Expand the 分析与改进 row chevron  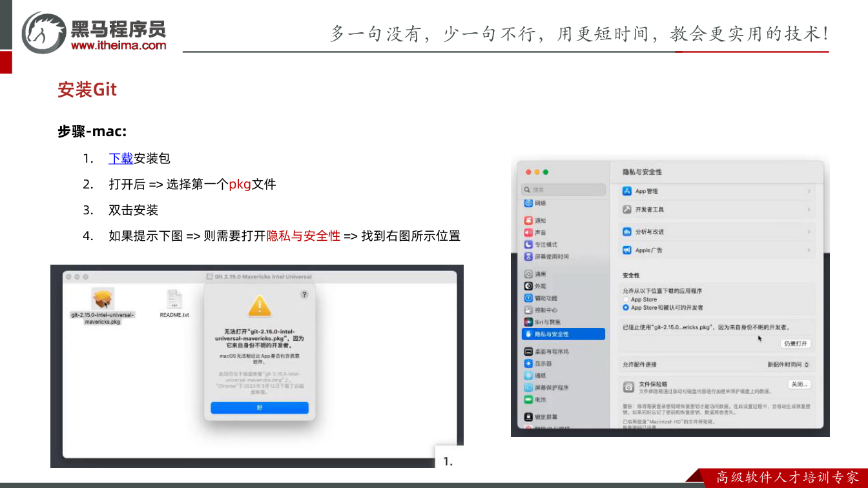809,232
